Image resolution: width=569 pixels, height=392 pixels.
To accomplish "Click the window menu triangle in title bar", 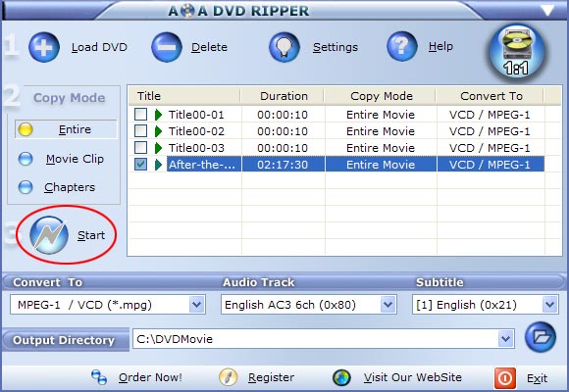I will coord(547,11).
